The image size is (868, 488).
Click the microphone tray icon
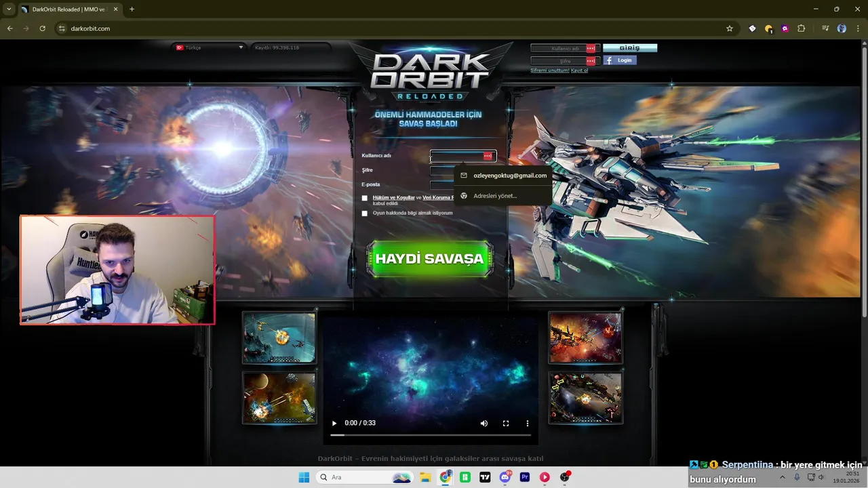(797, 477)
